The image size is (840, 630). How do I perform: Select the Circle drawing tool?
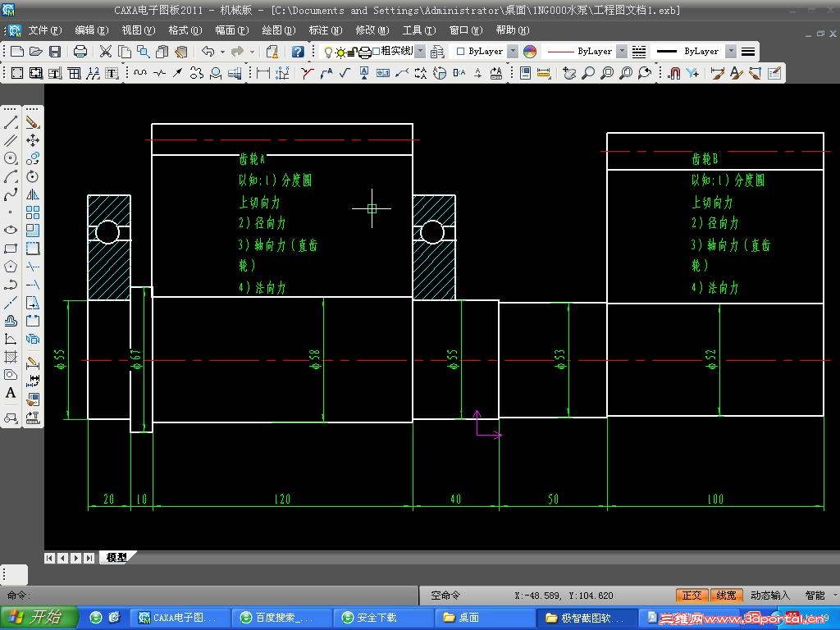click(x=11, y=158)
